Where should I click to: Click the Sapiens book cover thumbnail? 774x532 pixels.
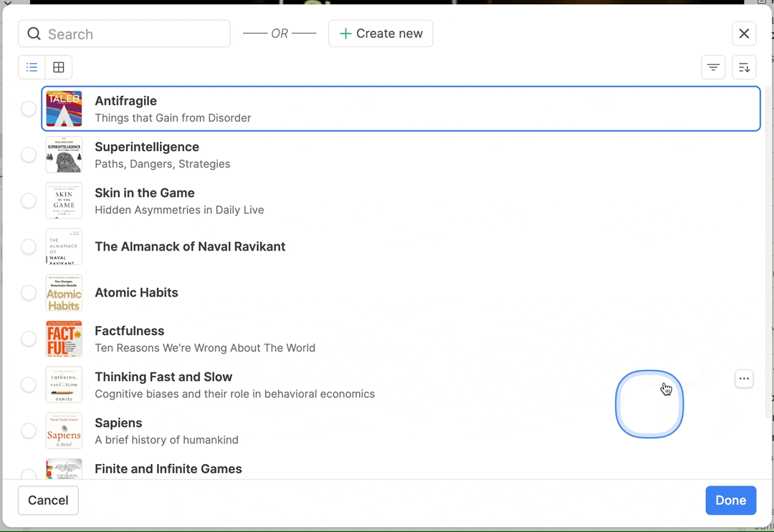(x=64, y=431)
